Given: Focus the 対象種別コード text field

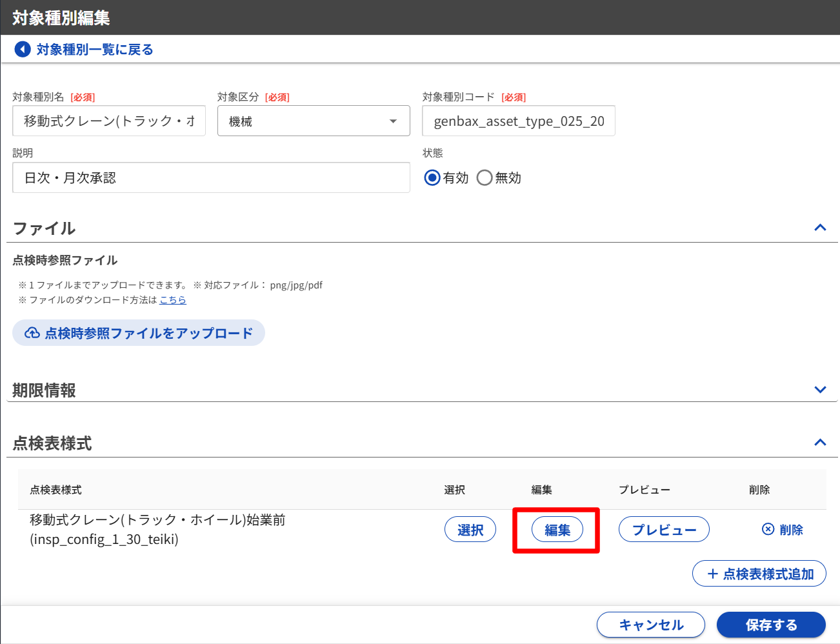Looking at the screenshot, I should pos(518,121).
